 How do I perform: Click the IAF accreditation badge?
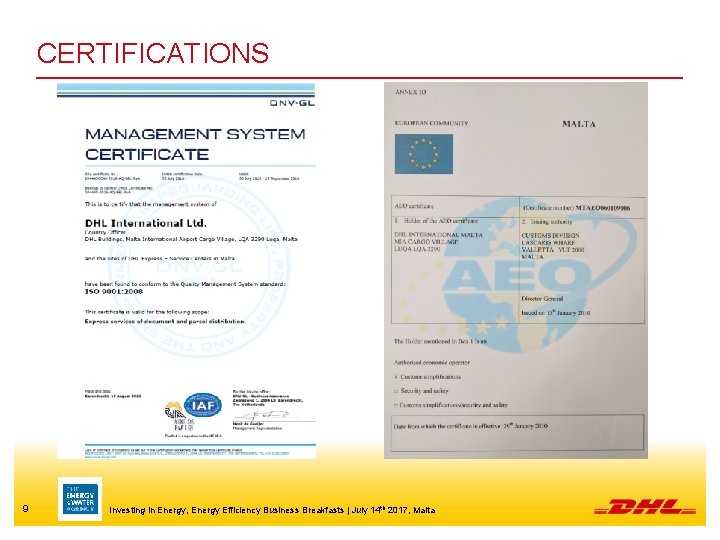[202, 405]
